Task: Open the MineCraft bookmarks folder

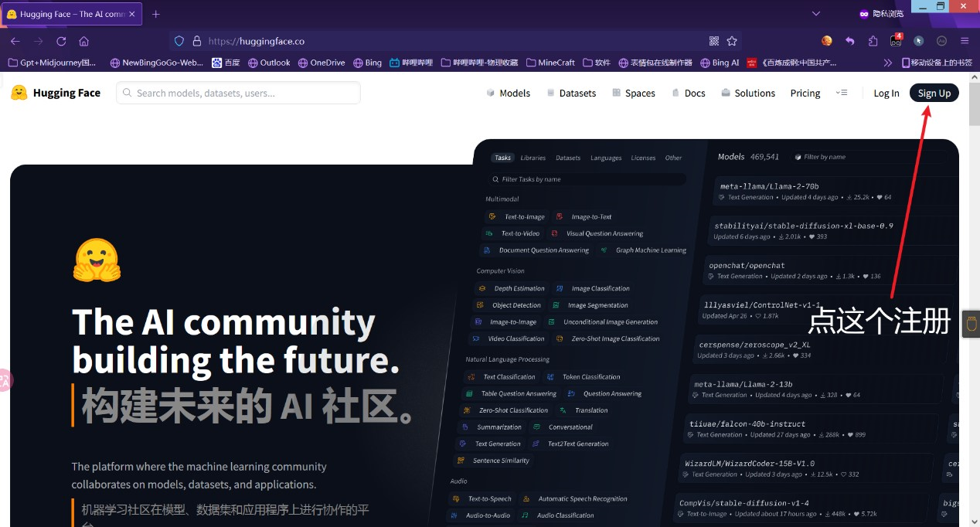Action: [550, 63]
